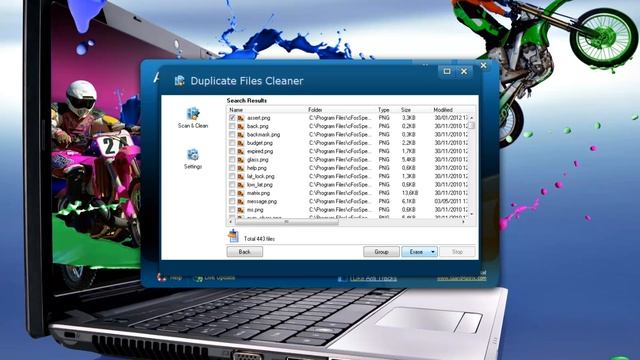Click the Help icon in the footer
Image resolution: width=640 pixels, height=360 pixels.
[161, 277]
